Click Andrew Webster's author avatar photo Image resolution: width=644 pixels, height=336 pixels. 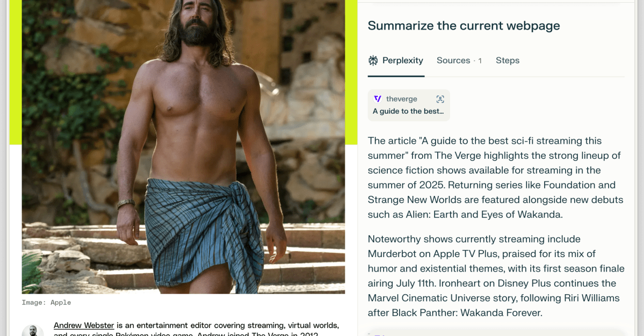(x=33, y=331)
